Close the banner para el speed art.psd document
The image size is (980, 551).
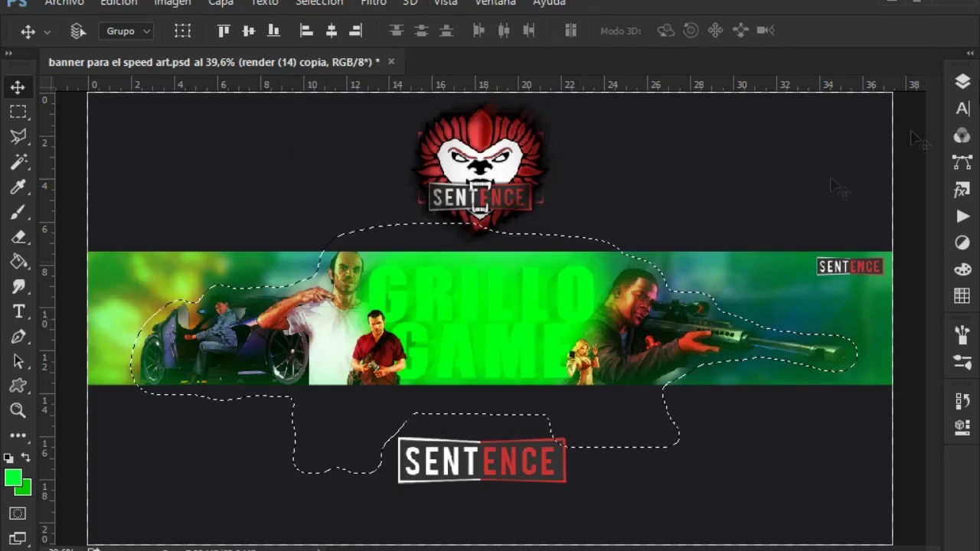[391, 61]
